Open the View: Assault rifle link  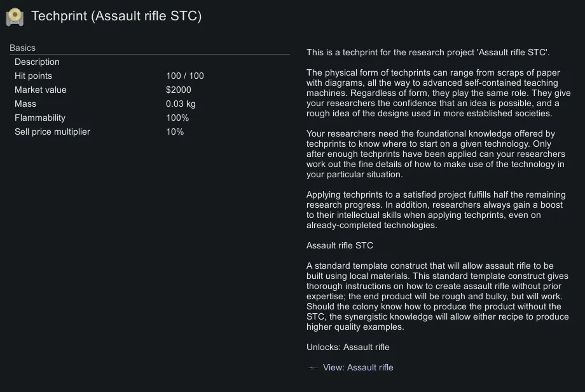(x=358, y=367)
